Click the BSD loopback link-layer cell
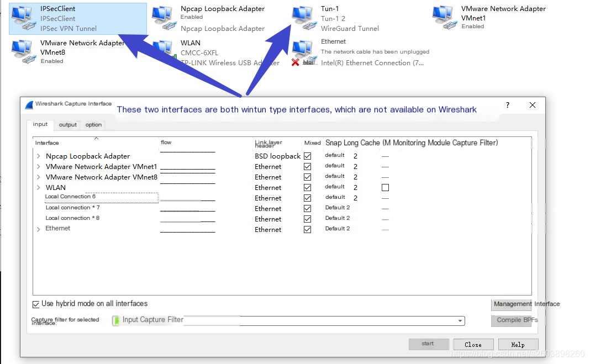The height and width of the screenshot is (364, 590). (x=277, y=156)
